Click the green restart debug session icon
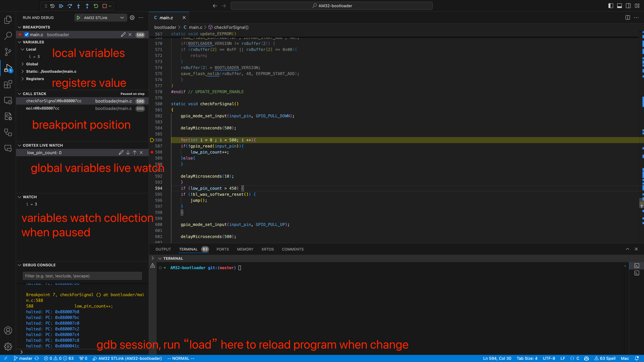The width and height of the screenshot is (644, 362). pyautogui.click(x=96, y=6)
